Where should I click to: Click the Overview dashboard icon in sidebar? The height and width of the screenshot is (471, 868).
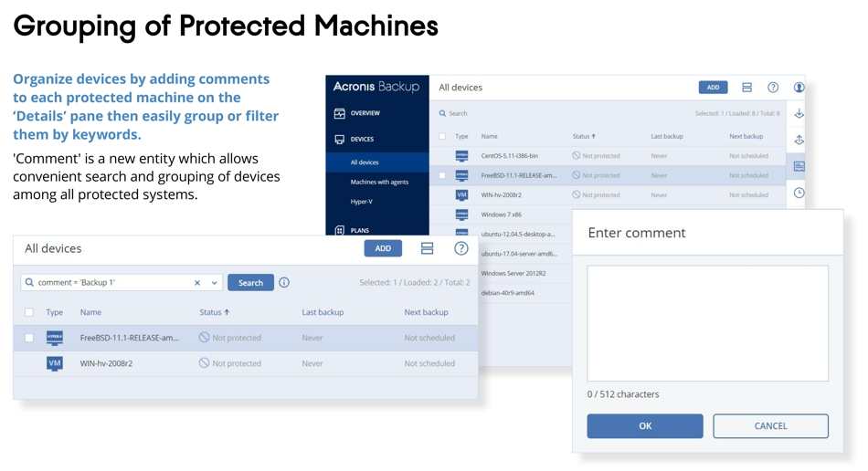pos(339,113)
